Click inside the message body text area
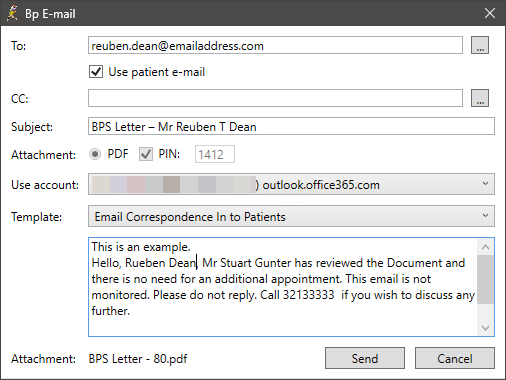This screenshot has height=380, width=506. coord(283,287)
